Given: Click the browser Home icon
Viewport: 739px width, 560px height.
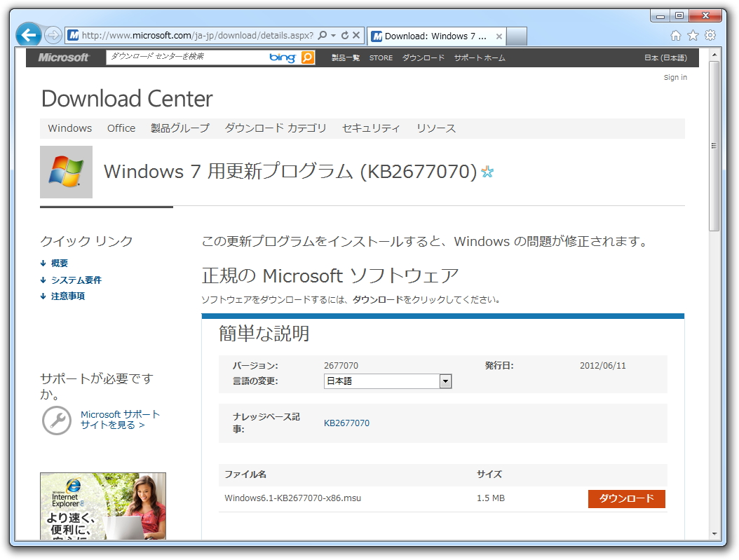Looking at the screenshot, I should click(674, 34).
